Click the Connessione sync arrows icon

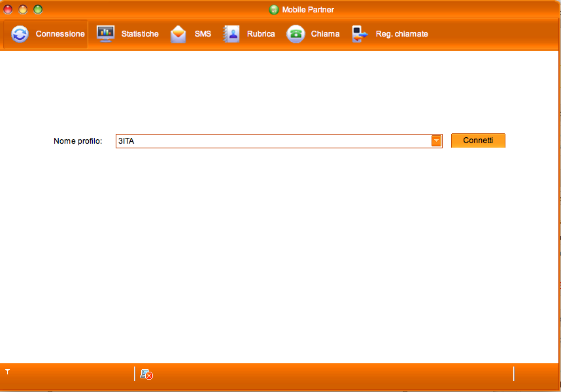20,34
